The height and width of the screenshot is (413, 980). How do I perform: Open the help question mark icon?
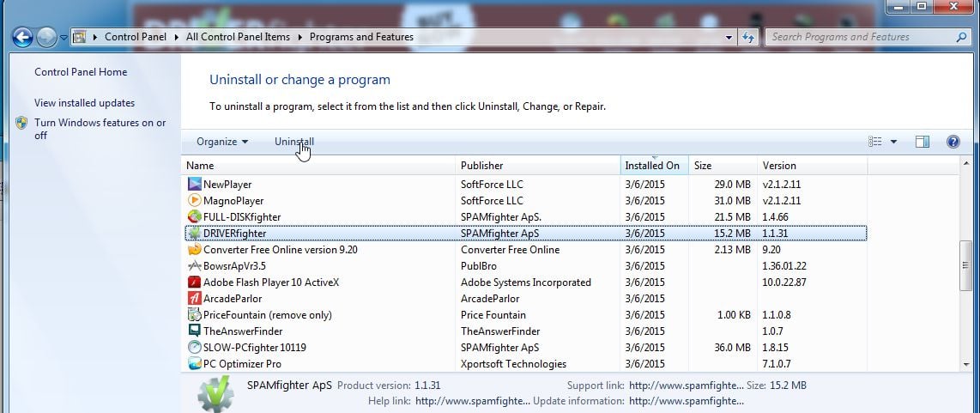point(953,142)
